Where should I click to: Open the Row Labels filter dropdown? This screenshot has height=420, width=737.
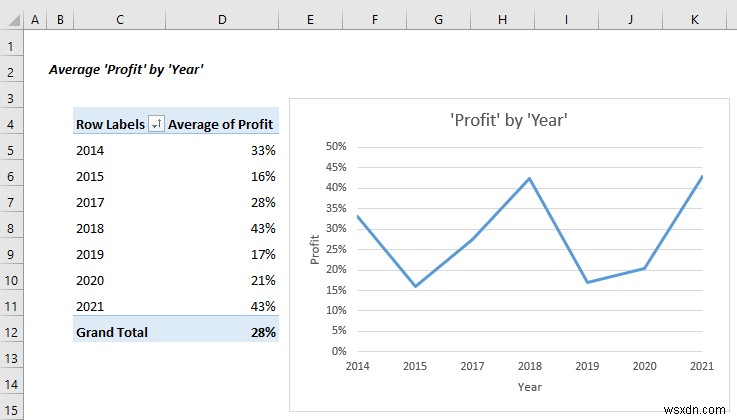pyautogui.click(x=156, y=124)
